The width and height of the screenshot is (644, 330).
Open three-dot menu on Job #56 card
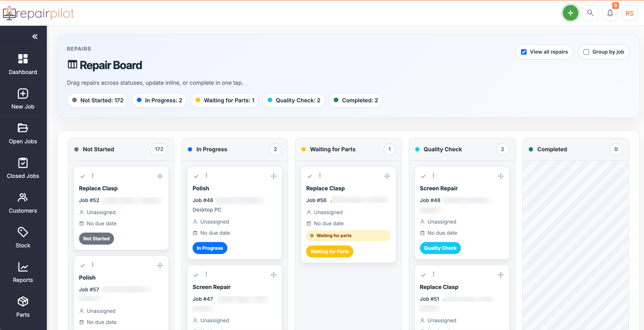(320, 175)
